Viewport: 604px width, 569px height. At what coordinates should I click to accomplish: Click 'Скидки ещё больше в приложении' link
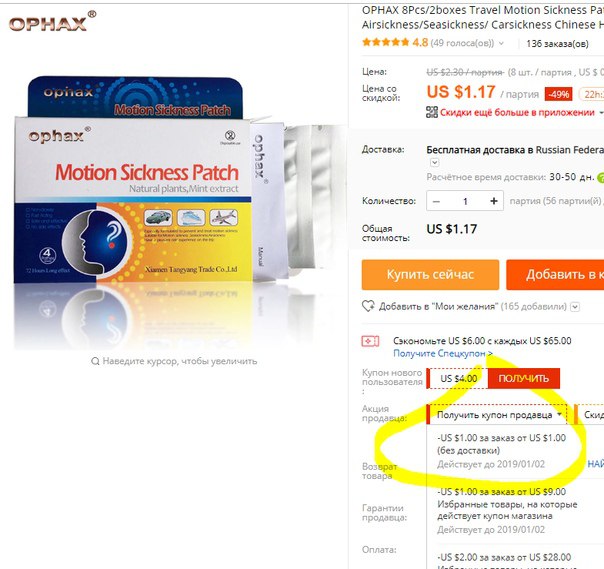[x=517, y=112]
